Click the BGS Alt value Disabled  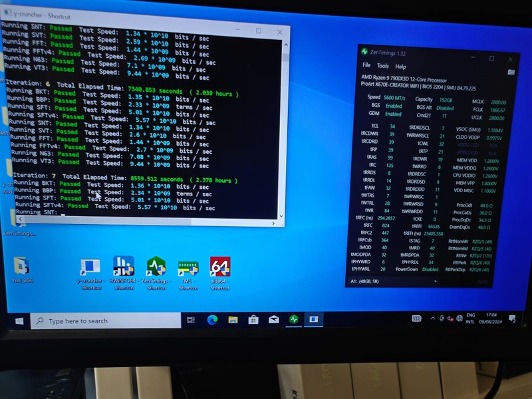tap(445, 108)
